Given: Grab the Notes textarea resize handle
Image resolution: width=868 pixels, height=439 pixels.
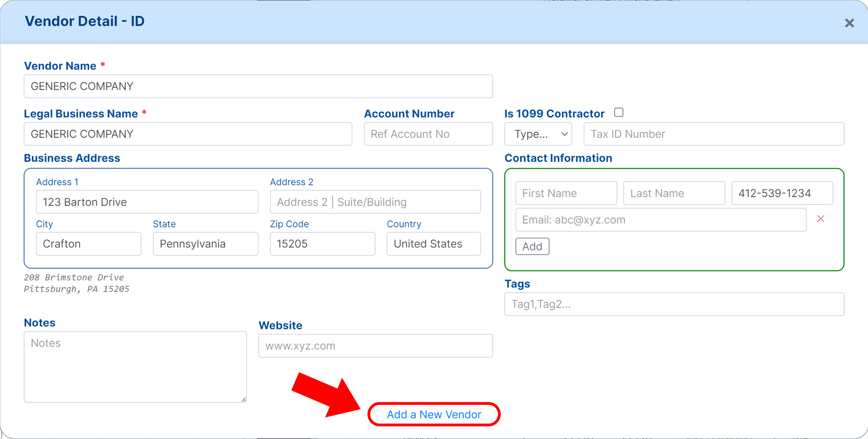Looking at the screenshot, I should (x=244, y=399).
